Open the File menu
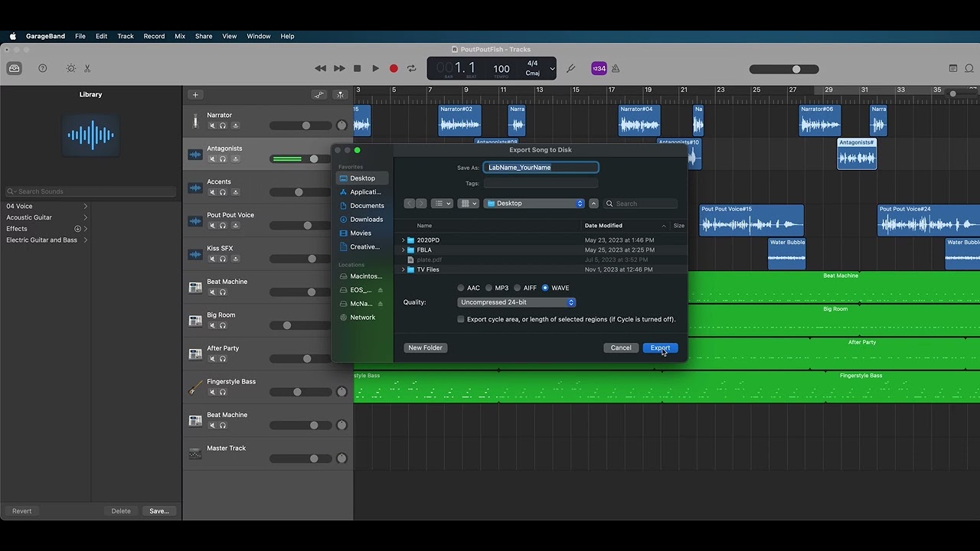980x551 pixels. coord(80,36)
